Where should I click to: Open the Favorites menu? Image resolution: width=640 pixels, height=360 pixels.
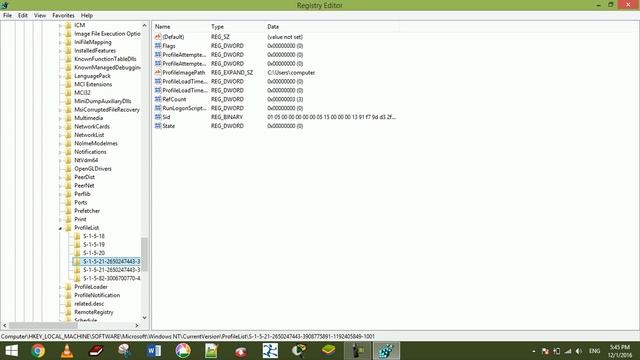[x=63, y=16]
